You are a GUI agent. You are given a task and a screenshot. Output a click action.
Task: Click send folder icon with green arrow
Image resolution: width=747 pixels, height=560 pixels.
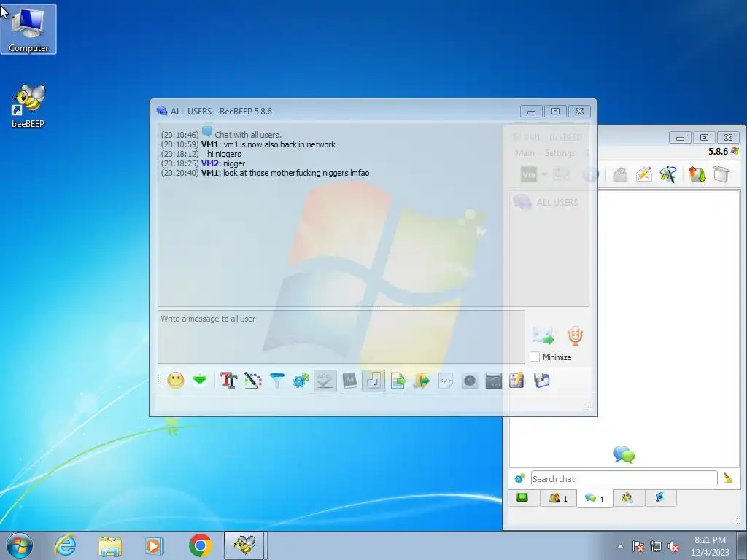tap(422, 381)
